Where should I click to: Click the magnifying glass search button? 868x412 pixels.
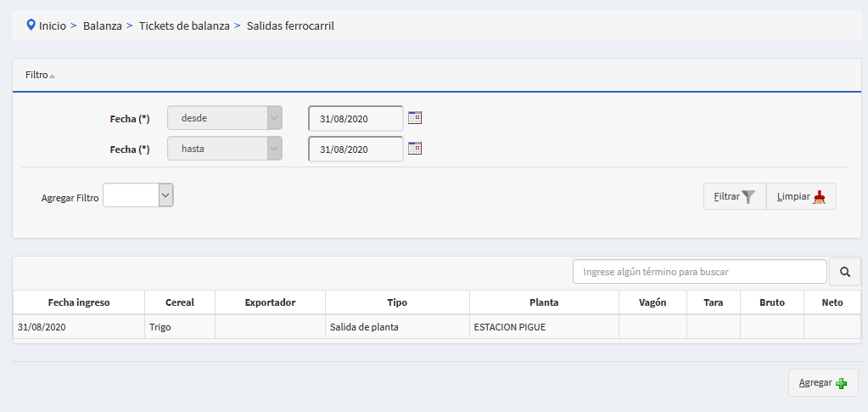pos(844,272)
